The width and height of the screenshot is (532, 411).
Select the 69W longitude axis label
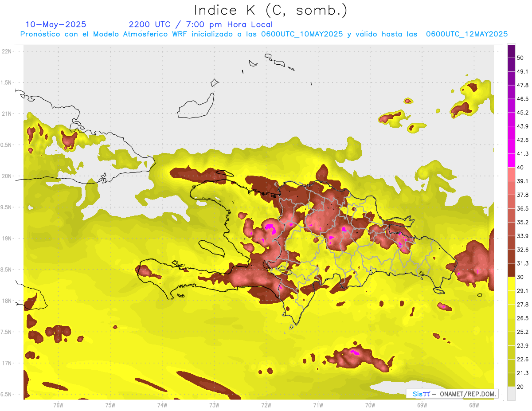pyautogui.click(x=422, y=405)
